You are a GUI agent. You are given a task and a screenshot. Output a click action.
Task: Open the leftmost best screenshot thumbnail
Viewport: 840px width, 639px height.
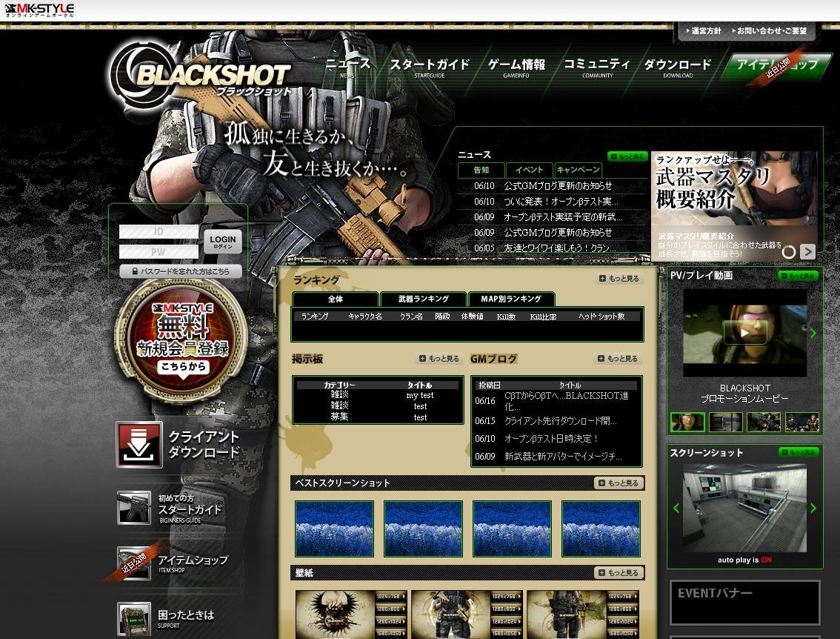334,529
